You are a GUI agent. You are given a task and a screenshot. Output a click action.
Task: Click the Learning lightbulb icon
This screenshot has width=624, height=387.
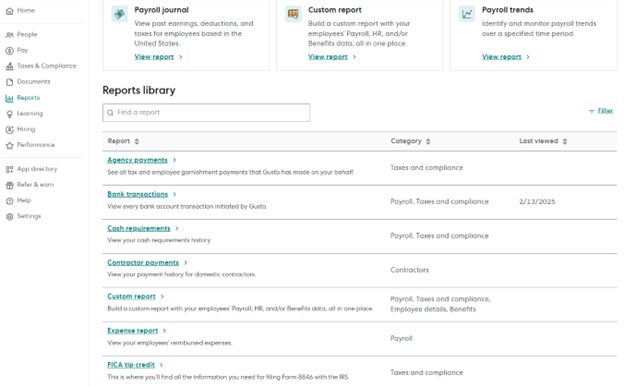point(10,114)
